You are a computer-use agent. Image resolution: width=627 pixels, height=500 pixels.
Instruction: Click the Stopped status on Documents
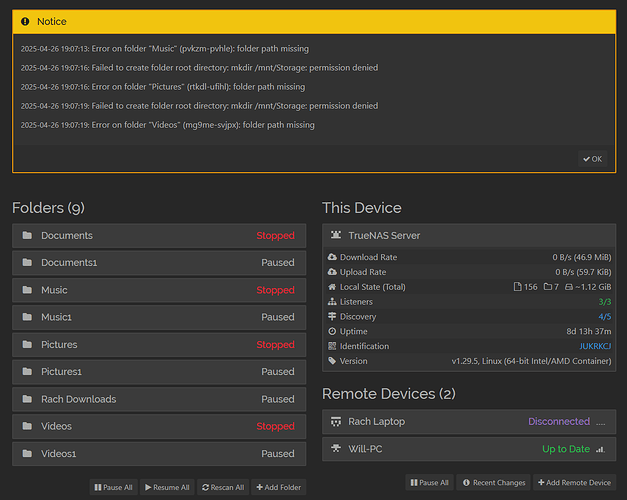tap(276, 236)
